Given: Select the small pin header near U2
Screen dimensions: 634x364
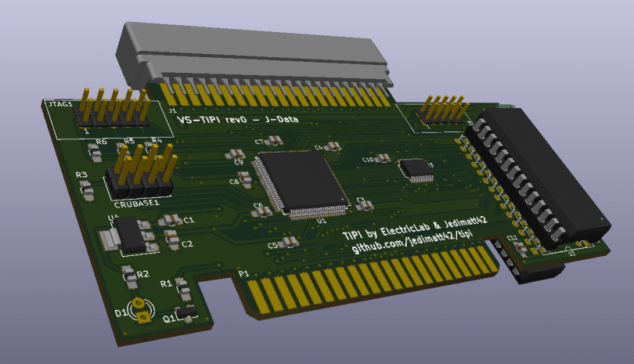Looking at the screenshot, I should tap(441, 110).
